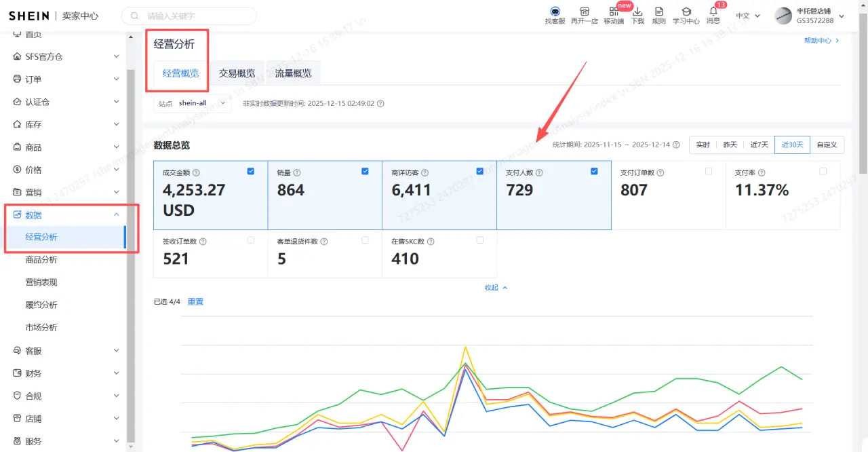Open the 中文 language dropdown

click(748, 16)
